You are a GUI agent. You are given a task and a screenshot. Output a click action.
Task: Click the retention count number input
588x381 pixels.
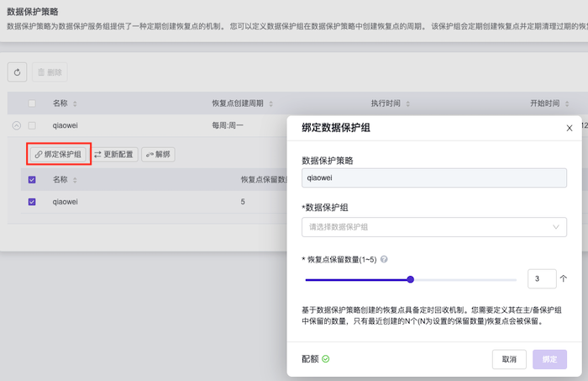(540, 278)
